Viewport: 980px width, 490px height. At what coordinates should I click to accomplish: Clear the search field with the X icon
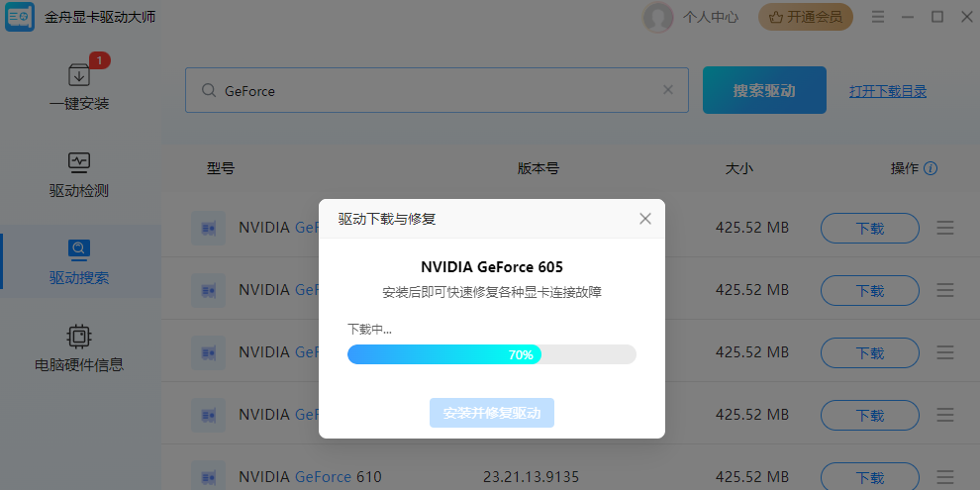point(667,90)
